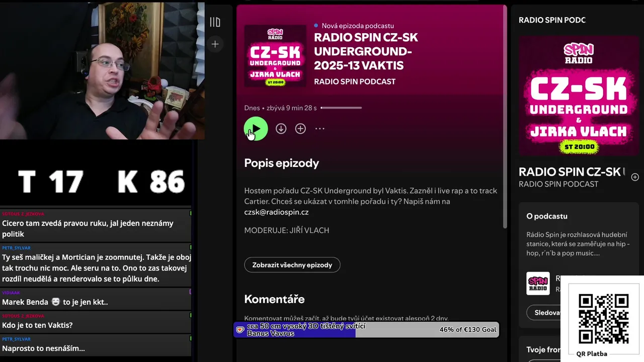
Task: Open RADIO SPIN CZ-SK title in right panel
Action: tap(572, 172)
